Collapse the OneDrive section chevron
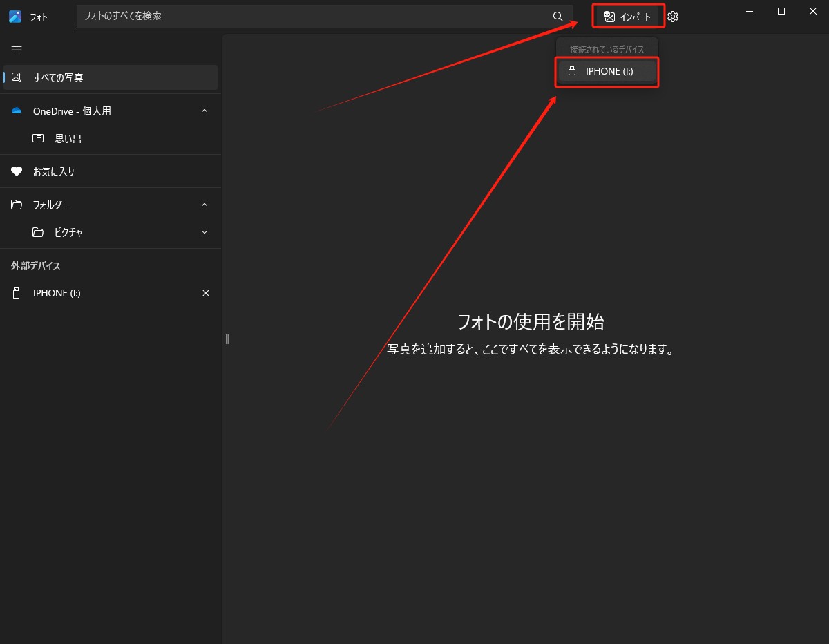829x644 pixels. pyautogui.click(x=204, y=111)
